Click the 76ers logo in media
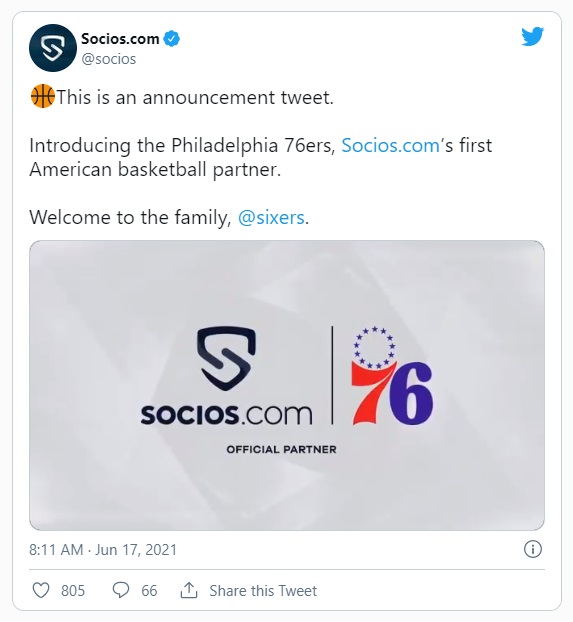Screen dimensions: 573x622 coord(392,376)
